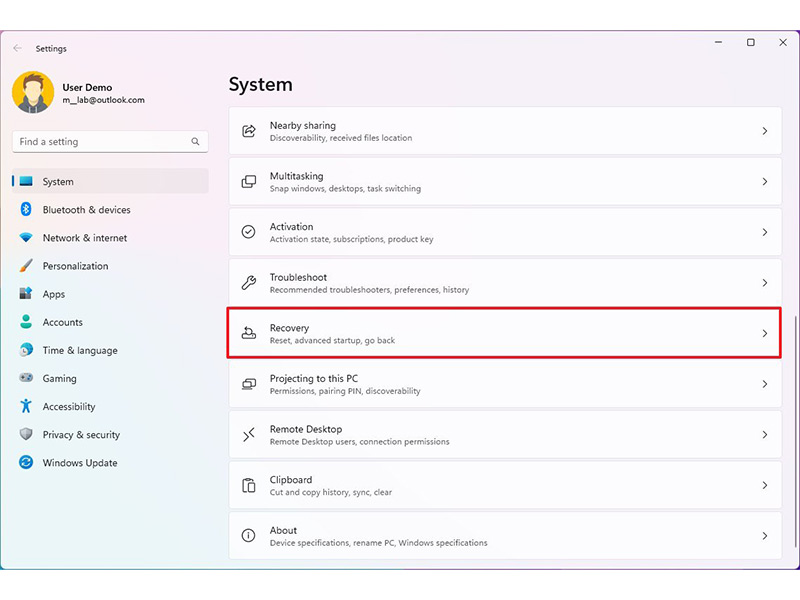Click the Privacy & security shield icon
800x600 pixels.
pos(26,434)
